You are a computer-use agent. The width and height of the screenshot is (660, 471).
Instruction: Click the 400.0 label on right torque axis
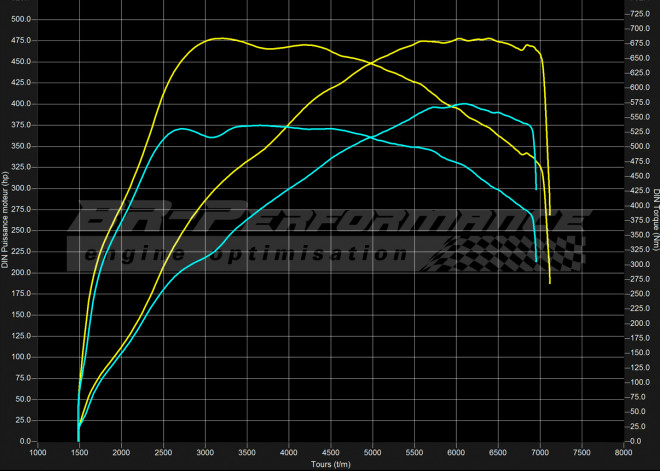click(636, 205)
